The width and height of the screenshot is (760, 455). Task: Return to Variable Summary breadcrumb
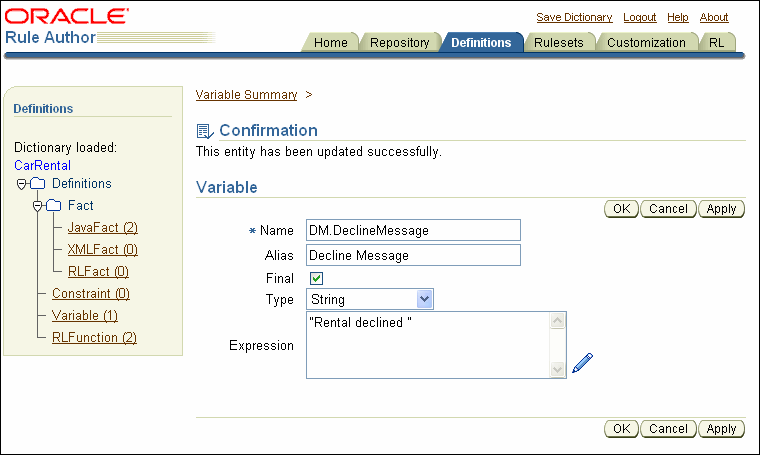pos(246,94)
